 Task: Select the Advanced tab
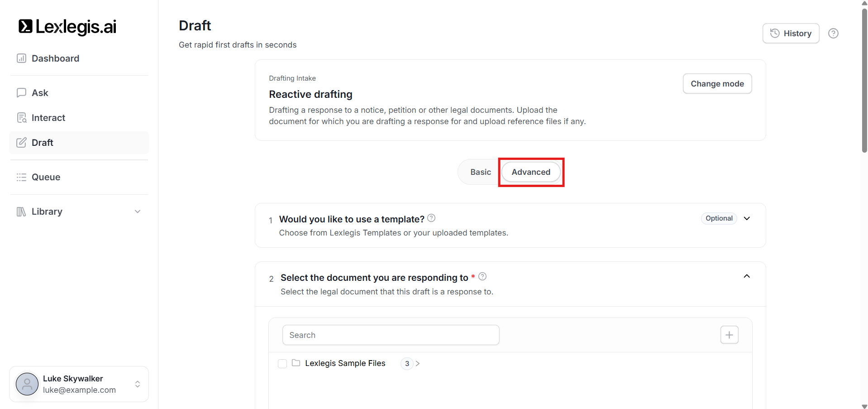[x=531, y=172]
